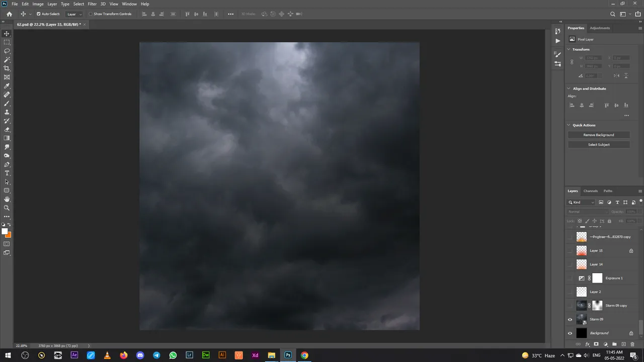This screenshot has width=644, height=362.
Task: Select the Crop tool
Action: click(x=7, y=68)
